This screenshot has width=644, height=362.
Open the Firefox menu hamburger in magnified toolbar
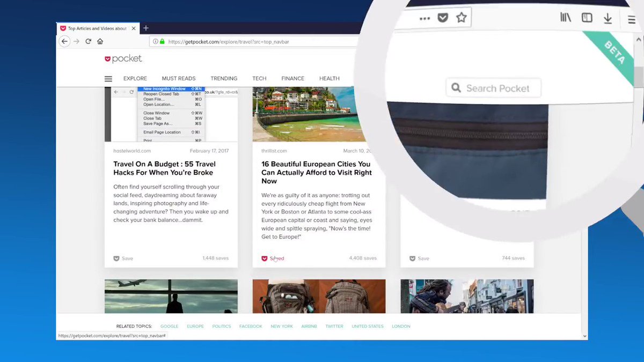[632, 20]
